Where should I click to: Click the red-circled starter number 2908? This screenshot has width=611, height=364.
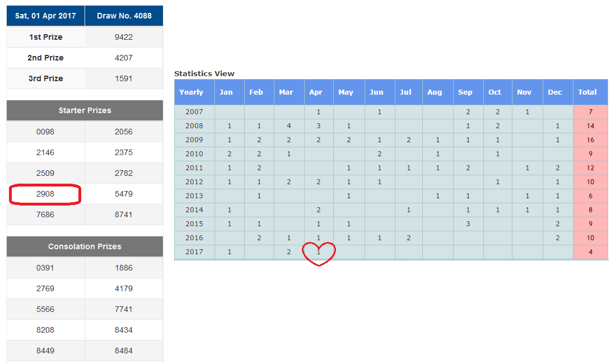(45, 194)
